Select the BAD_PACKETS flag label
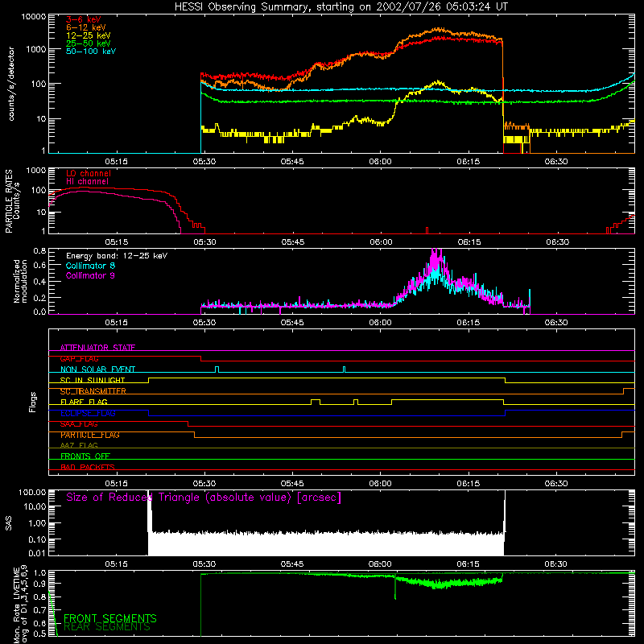Viewport: 644px width, 644px height. (x=88, y=467)
